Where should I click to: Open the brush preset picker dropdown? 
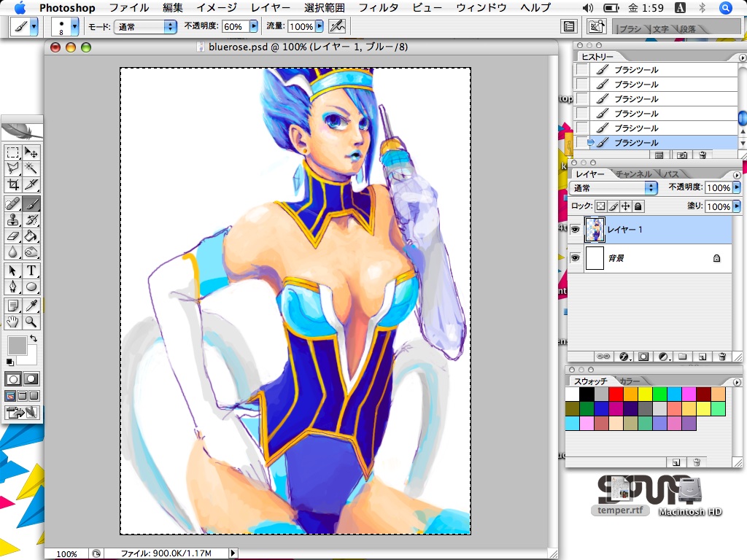(x=74, y=26)
